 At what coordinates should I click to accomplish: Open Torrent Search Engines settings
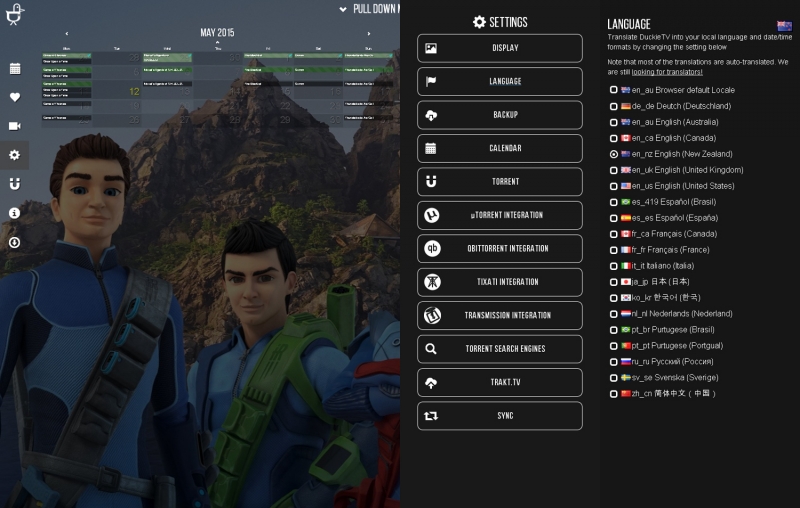[x=499, y=349]
